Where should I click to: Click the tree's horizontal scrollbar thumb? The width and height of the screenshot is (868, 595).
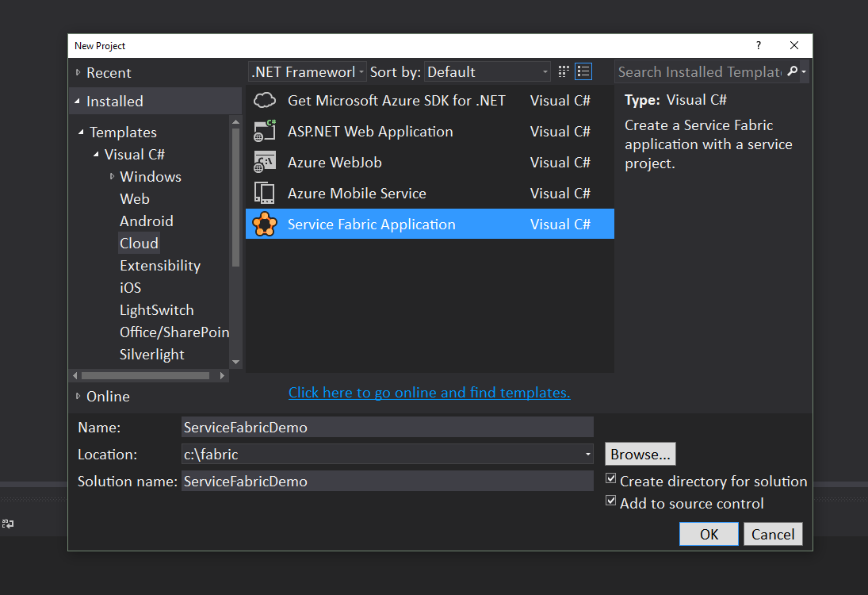tap(145, 375)
